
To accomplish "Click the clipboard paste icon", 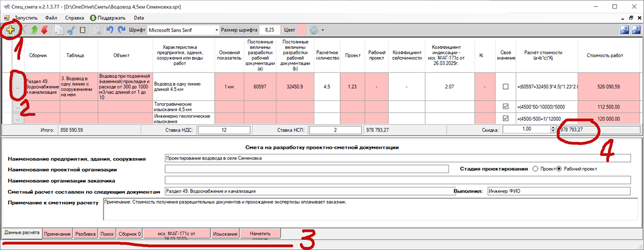I will pos(83,30).
